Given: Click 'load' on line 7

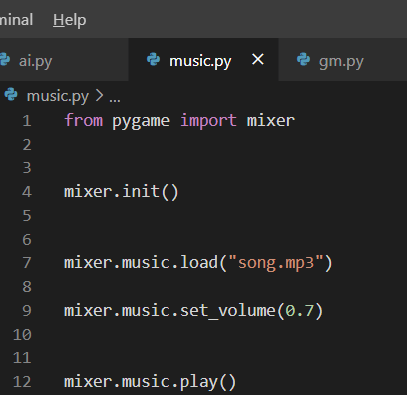Looking at the screenshot, I should (x=199, y=262).
